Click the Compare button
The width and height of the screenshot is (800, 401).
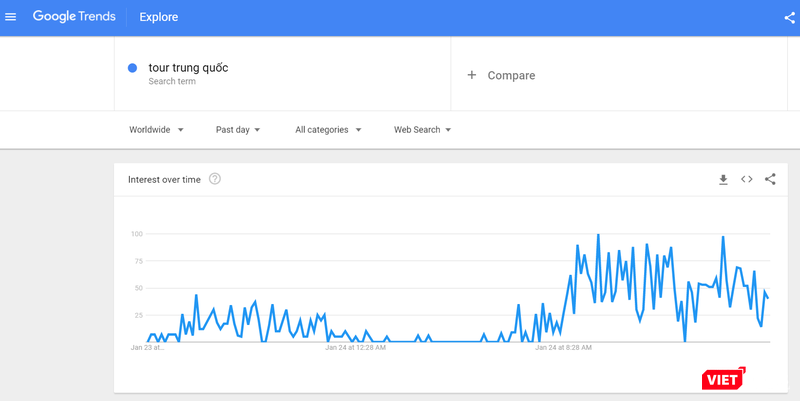[511, 75]
